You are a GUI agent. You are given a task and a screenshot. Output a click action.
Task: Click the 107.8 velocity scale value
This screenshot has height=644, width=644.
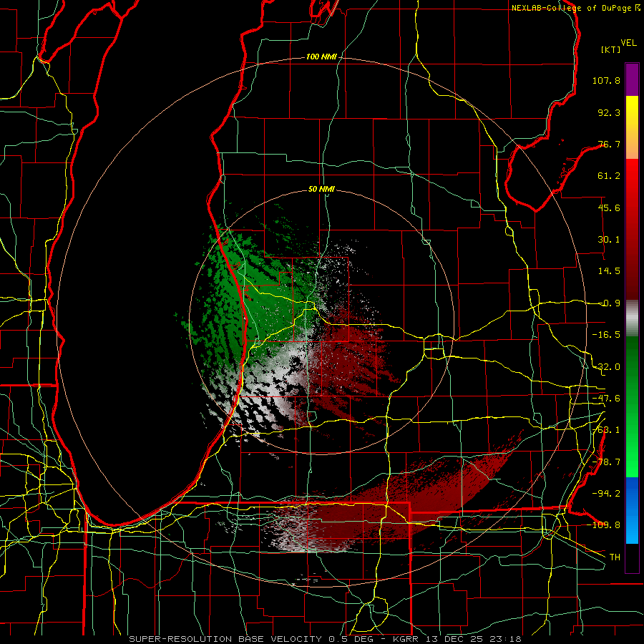click(x=606, y=80)
